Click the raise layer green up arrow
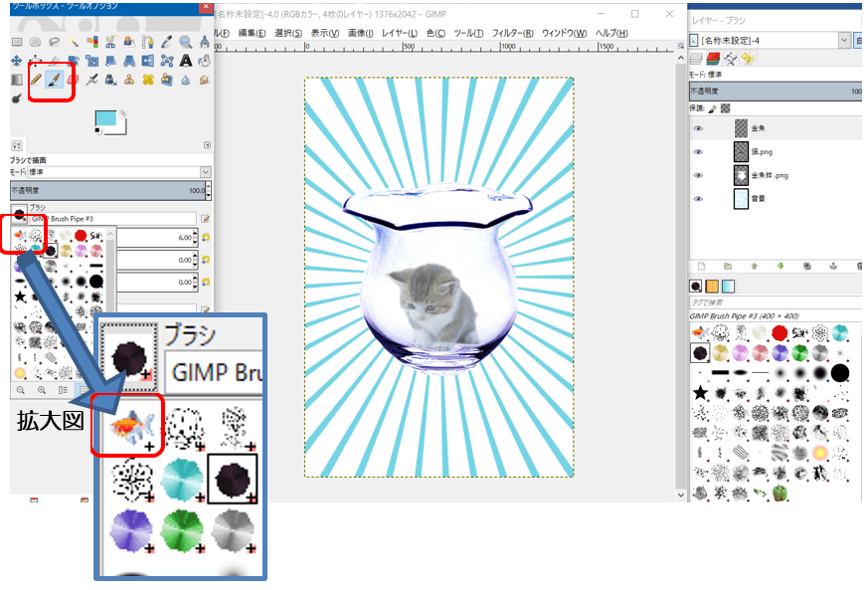This screenshot has width=868, height=590. click(x=754, y=267)
